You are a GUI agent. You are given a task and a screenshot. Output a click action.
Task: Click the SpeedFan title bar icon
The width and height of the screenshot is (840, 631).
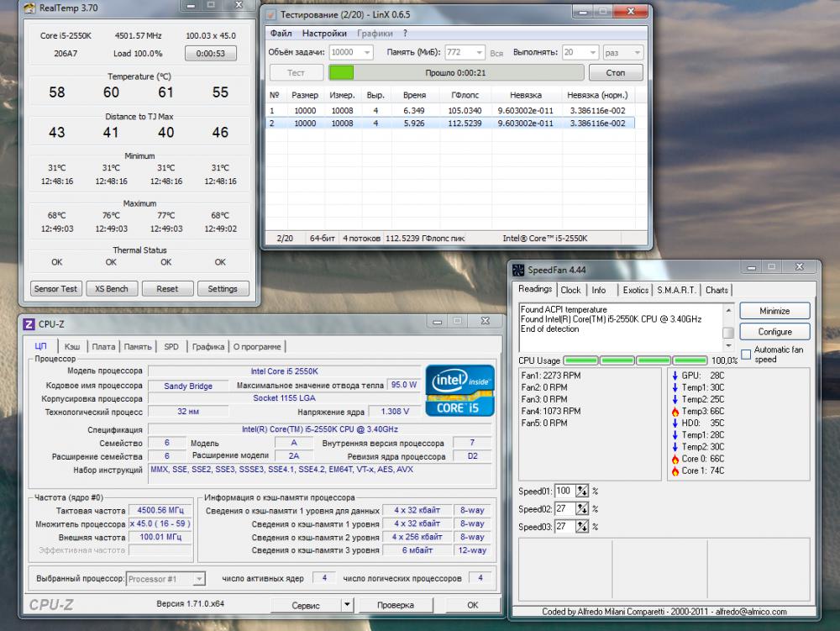[x=518, y=270]
